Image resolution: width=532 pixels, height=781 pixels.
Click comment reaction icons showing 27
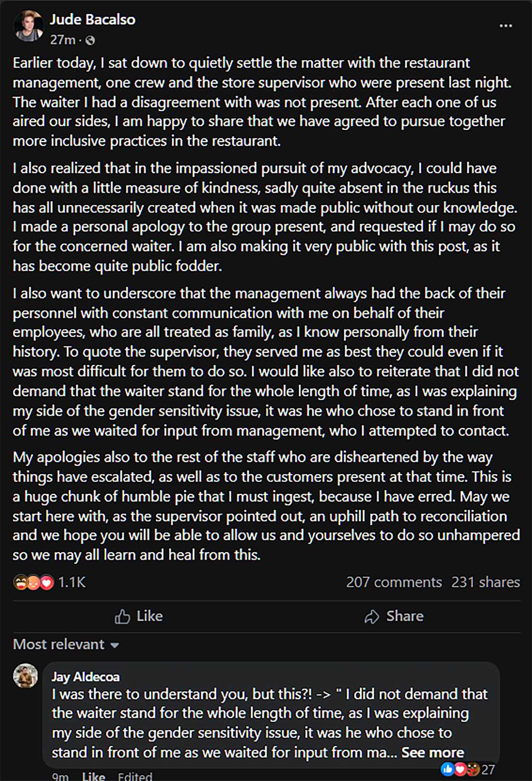[460, 769]
